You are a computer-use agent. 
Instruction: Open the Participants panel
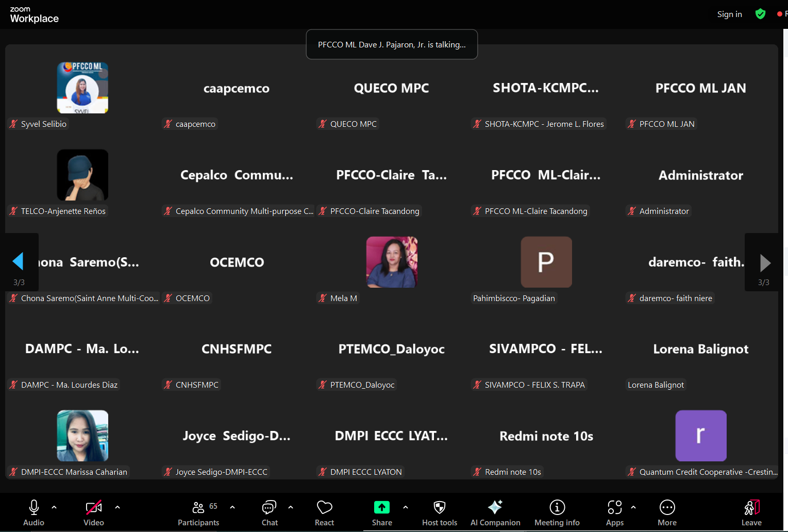click(198, 513)
